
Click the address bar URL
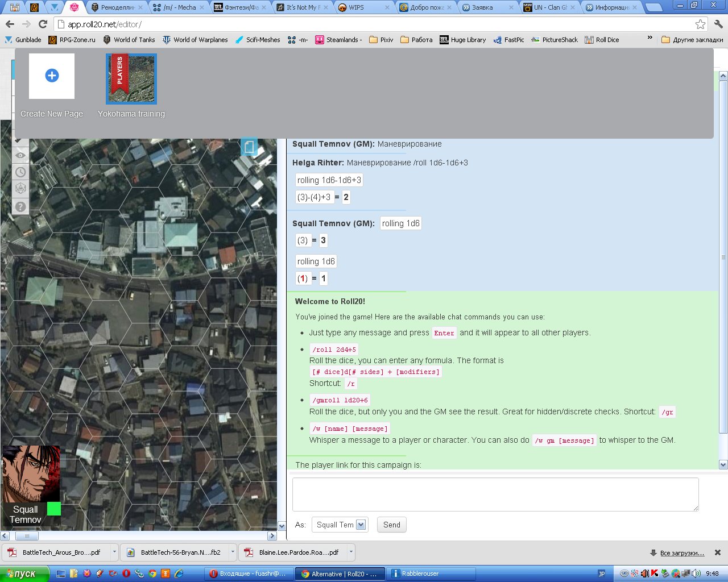click(105, 24)
